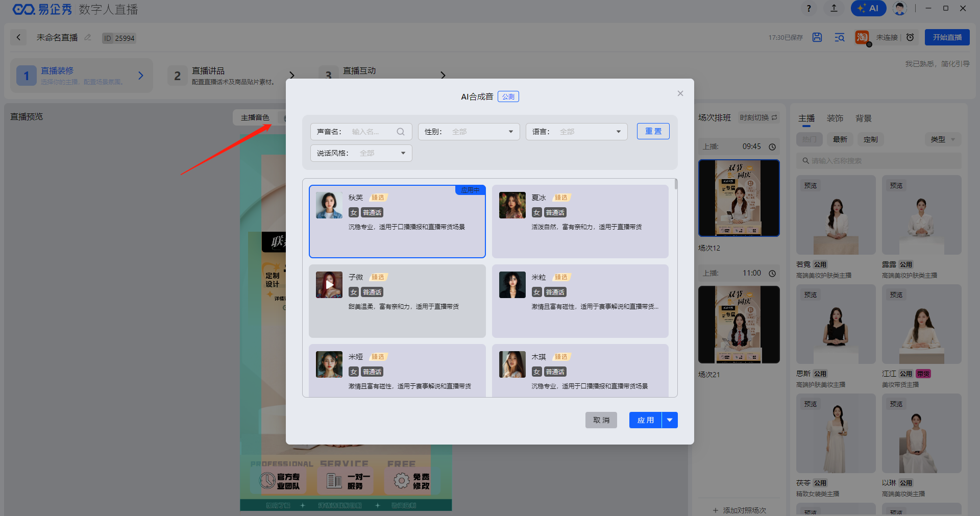Click the pencil icon beside 未命名直播
The height and width of the screenshot is (516, 980).
click(x=88, y=37)
